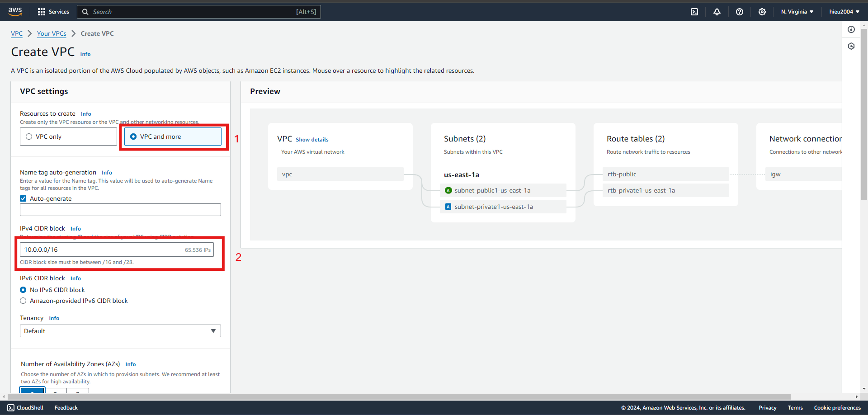Image resolution: width=868 pixels, height=415 pixels.
Task: Open the hieu2004 account dropdown
Action: 844,12
